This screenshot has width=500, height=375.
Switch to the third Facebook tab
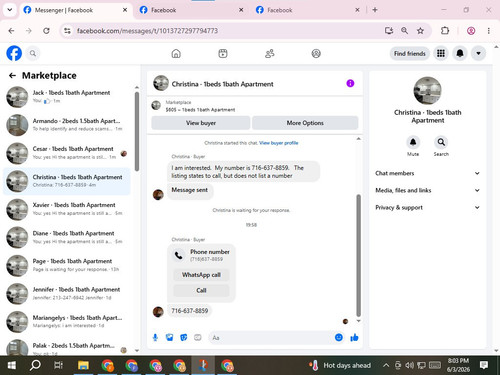click(x=308, y=10)
